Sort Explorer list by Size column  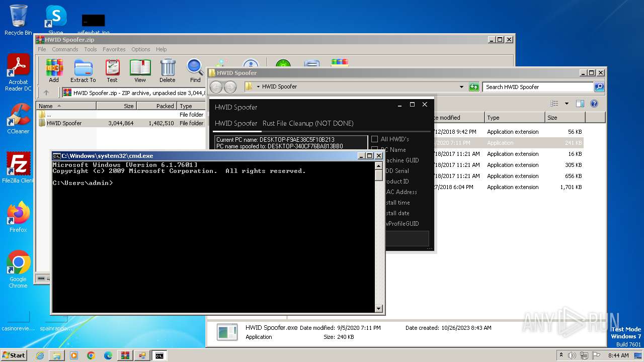click(x=565, y=118)
